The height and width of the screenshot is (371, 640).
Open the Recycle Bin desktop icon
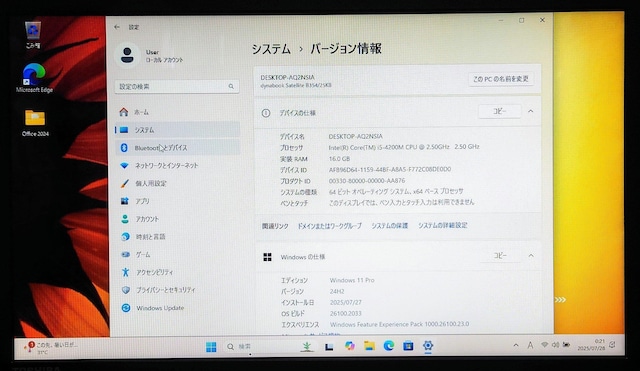click(x=33, y=35)
